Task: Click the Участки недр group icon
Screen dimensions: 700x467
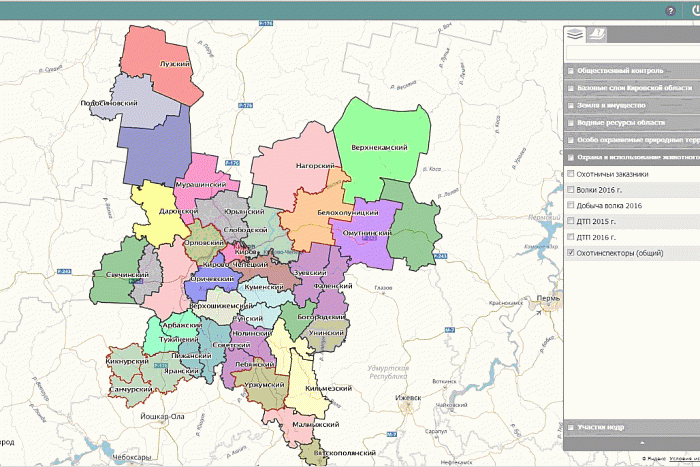Action: click(x=571, y=427)
